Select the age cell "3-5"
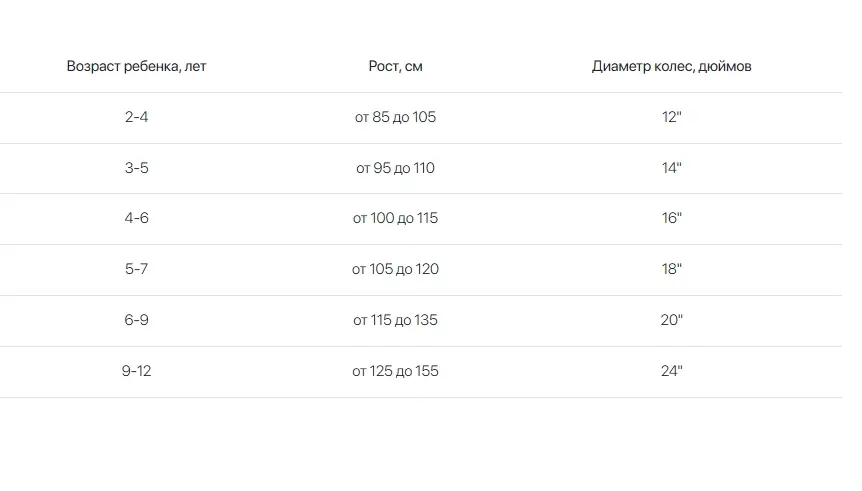 [x=137, y=168]
